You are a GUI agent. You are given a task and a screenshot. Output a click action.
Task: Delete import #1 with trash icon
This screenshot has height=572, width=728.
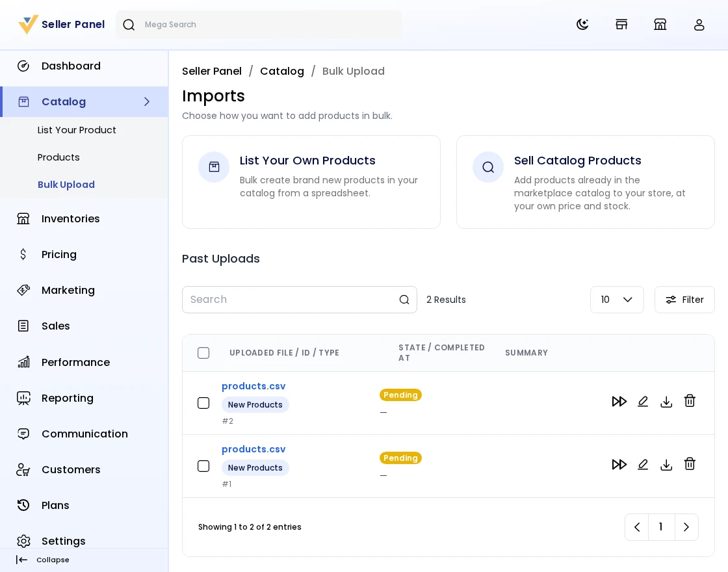pyautogui.click(x=690, y=464)
